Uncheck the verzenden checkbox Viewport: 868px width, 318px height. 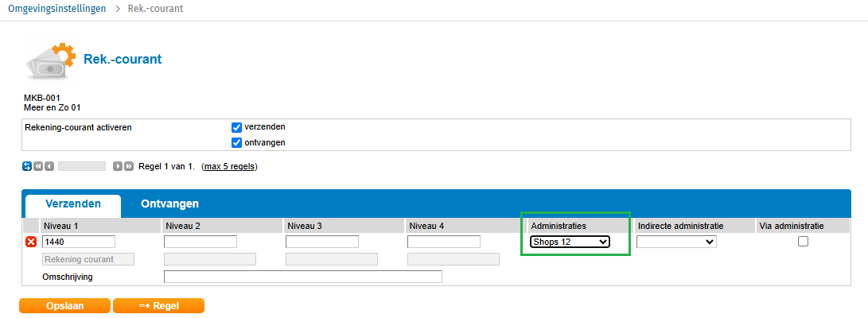pos(236,127)
